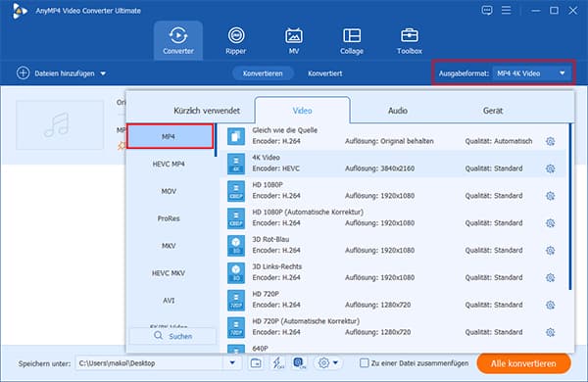
Task: Click the AnyMP4 app logo
Action: coord(20,11)
